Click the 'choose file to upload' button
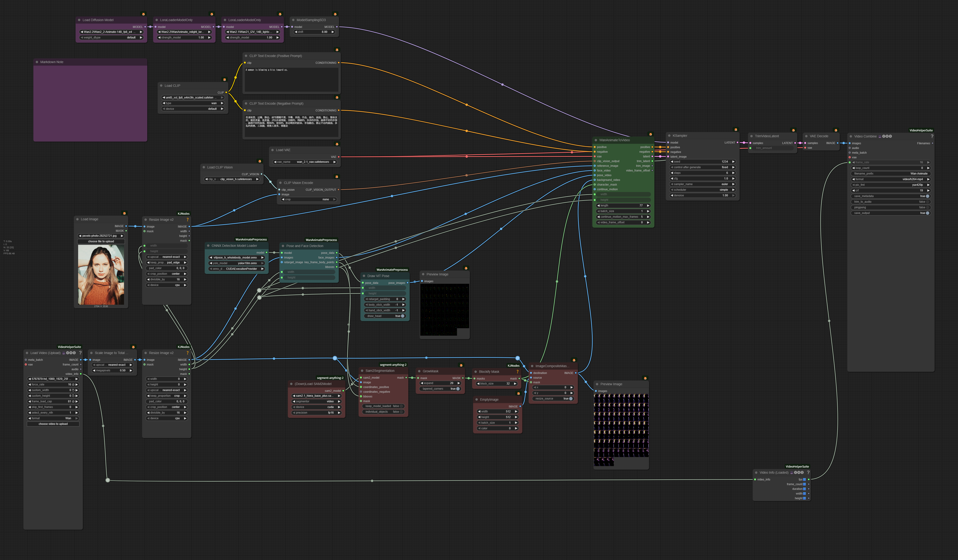The height and width of the screenshot is (560, 958). click(101, 241)
